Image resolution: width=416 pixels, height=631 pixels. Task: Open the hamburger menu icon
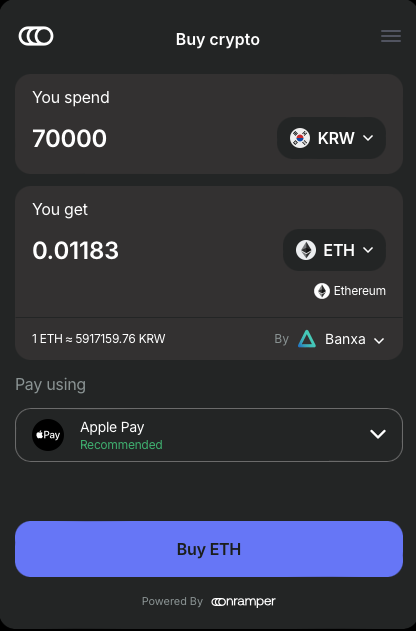(391, 36)
